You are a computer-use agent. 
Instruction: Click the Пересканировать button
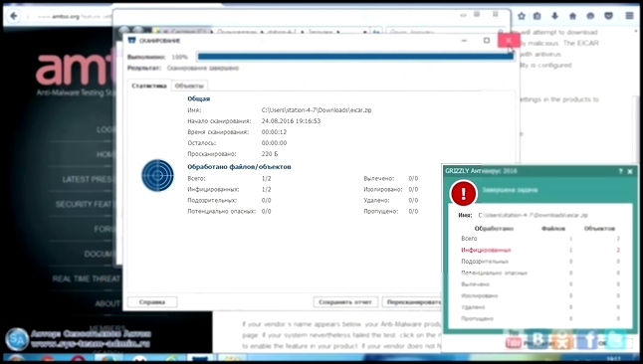point(412,302)
